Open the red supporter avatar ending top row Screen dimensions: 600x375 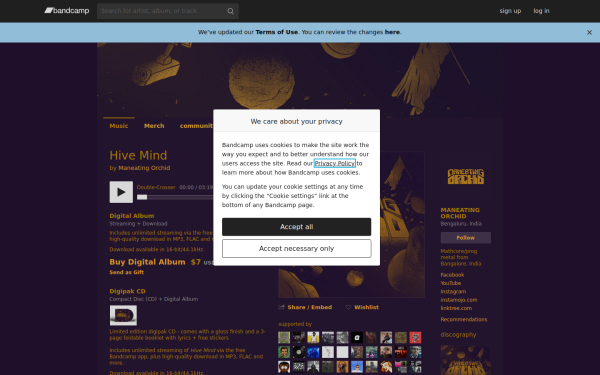tap(415, 338)
